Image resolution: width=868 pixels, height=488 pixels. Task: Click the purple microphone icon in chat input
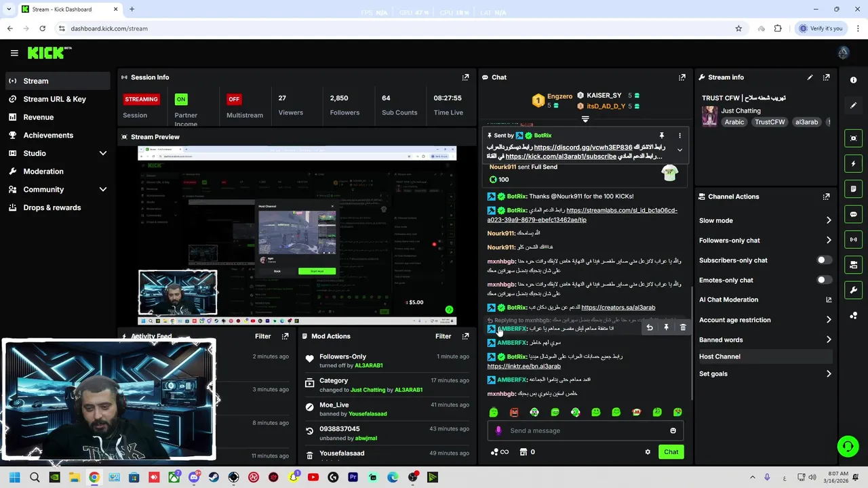coord(498,430)
